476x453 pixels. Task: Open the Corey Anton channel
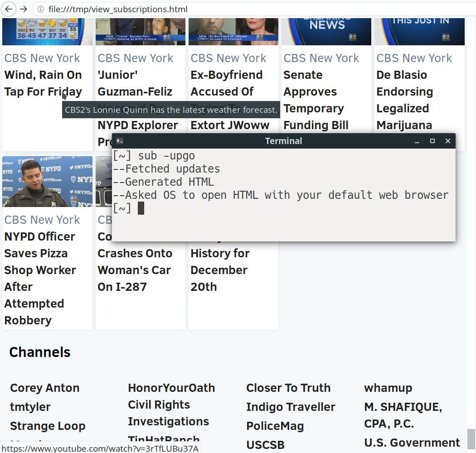44,388
